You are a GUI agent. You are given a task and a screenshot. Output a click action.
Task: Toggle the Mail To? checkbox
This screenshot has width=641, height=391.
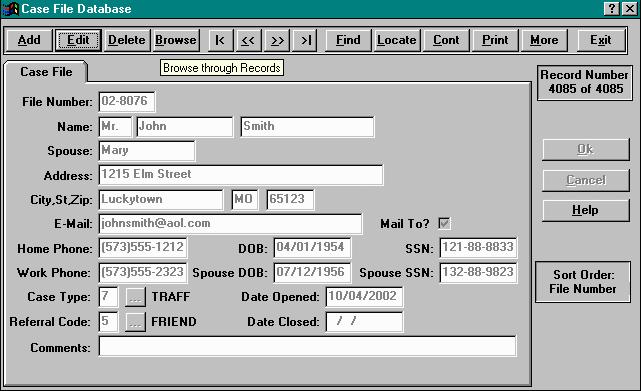point(444,223)
